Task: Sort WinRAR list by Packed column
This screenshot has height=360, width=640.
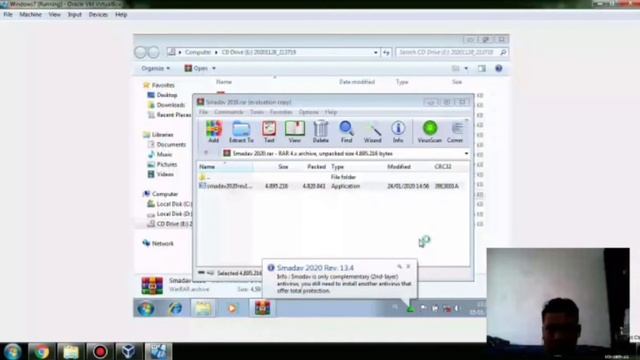Action: 316,167
